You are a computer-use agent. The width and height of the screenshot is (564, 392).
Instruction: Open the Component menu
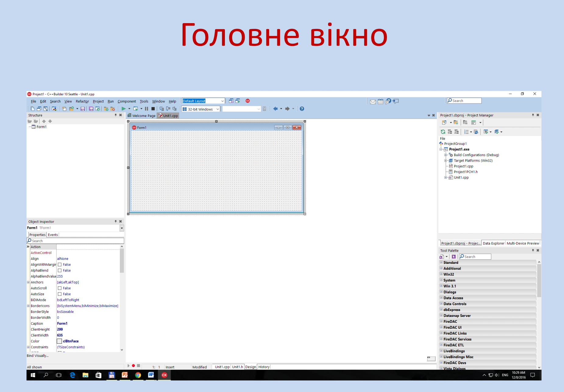[126, 101]
